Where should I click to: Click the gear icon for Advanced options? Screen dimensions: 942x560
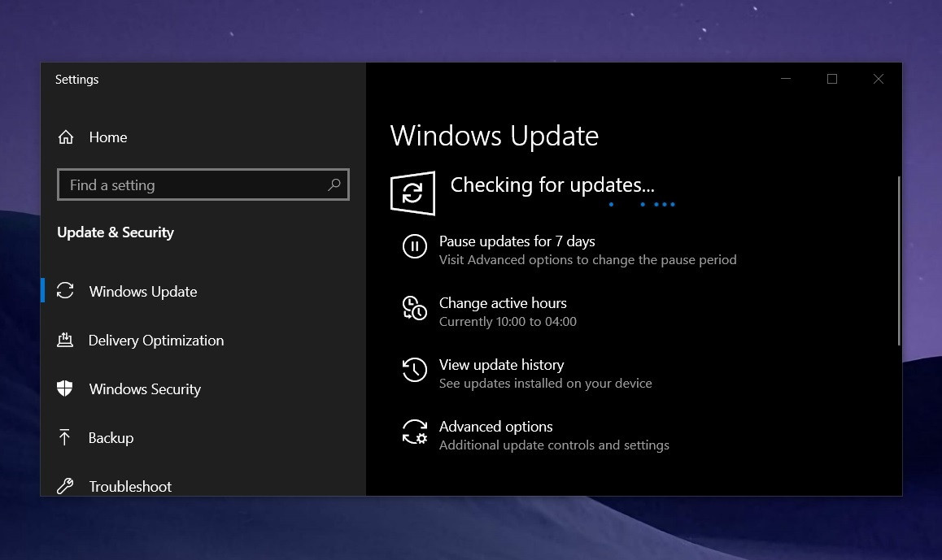(x=415, y=432)
